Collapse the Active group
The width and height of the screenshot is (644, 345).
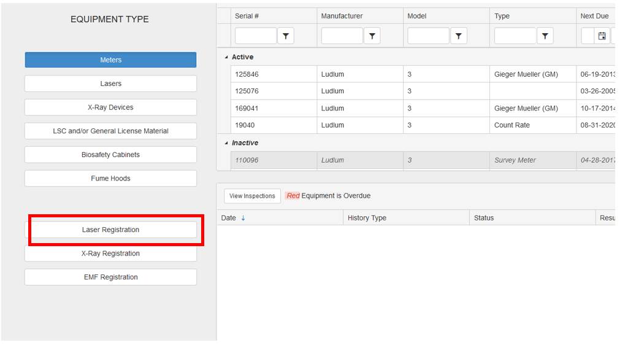coord(226,57)
